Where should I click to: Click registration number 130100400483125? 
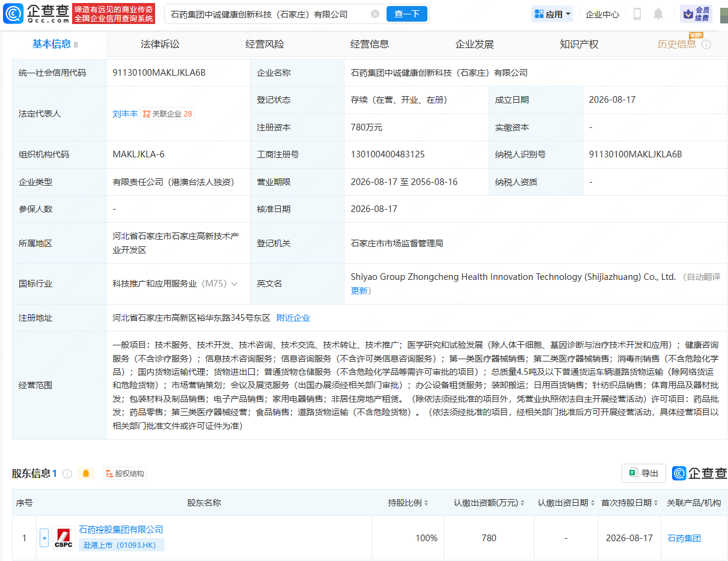pyautogui.click(x=388, y=154)
